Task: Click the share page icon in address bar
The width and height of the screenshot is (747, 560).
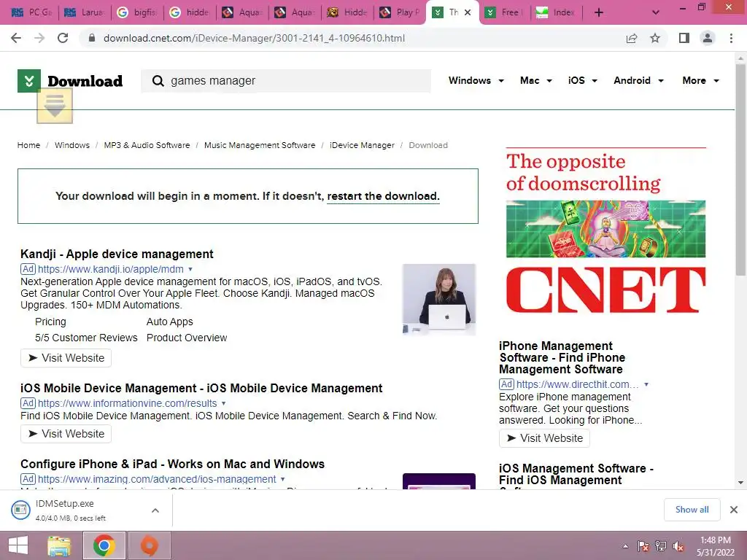Action: pos(632,38)
